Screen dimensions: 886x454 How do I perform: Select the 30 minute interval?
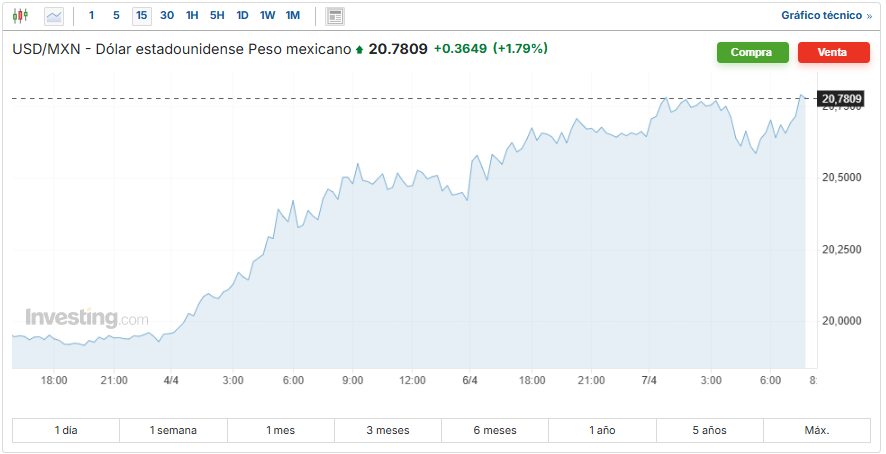pyautogui.click(x=167, y=16)
